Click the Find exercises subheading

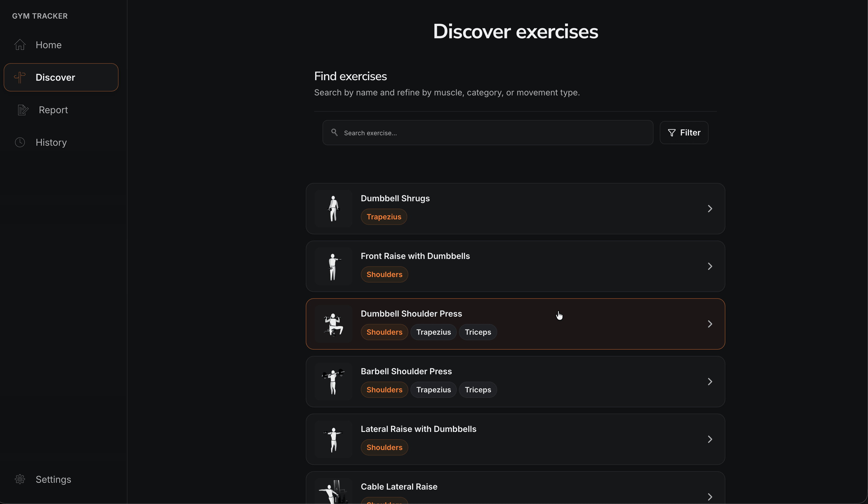click(x=350, y=76)
